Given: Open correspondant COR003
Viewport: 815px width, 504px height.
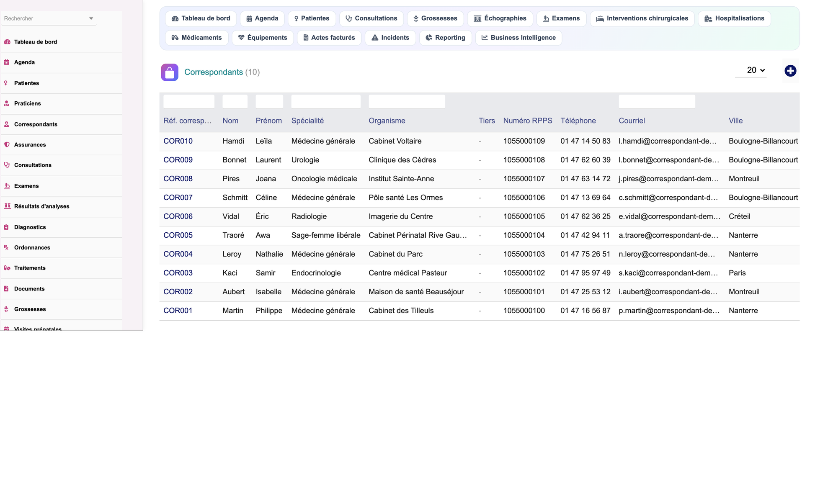Looking at the screenshot, I should point(178,273).
